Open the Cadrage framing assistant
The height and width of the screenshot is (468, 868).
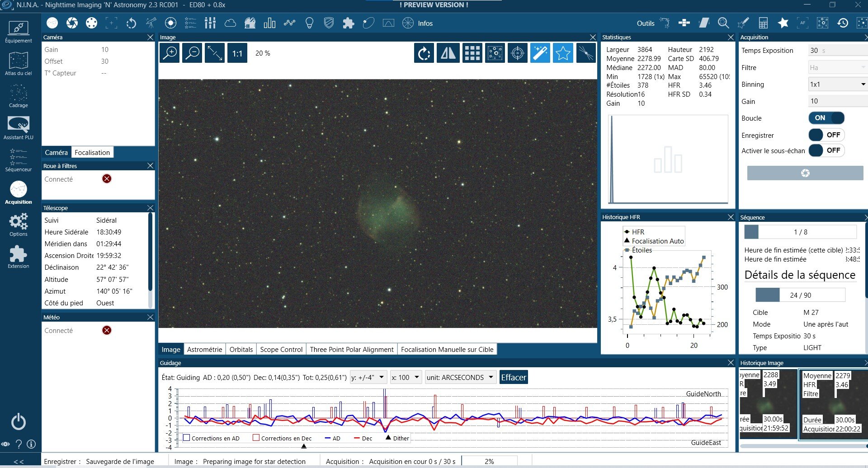(18, 96)
